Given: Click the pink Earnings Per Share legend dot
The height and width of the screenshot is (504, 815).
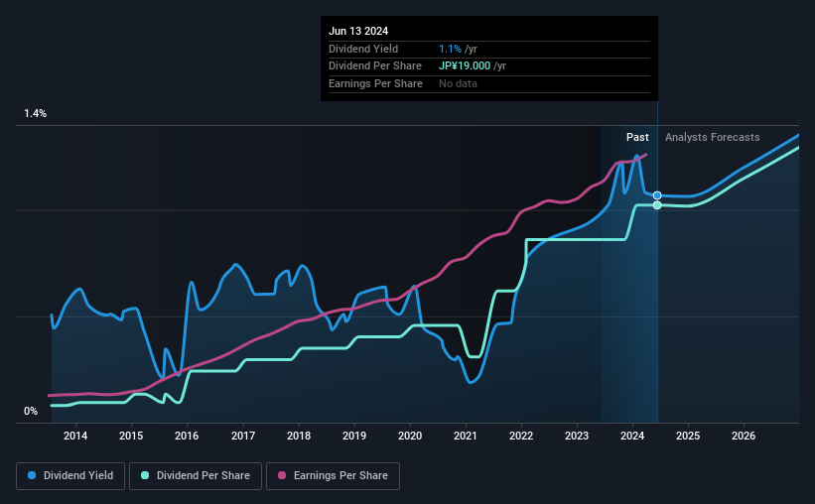Looking at the screenshot, I should click(282, 475).
